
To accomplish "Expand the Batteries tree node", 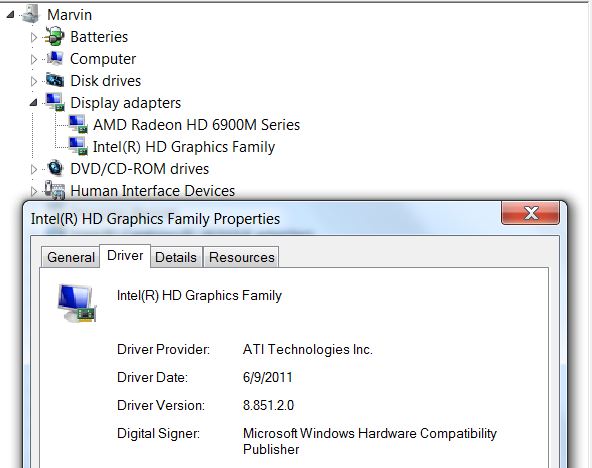I will (34, 37).
